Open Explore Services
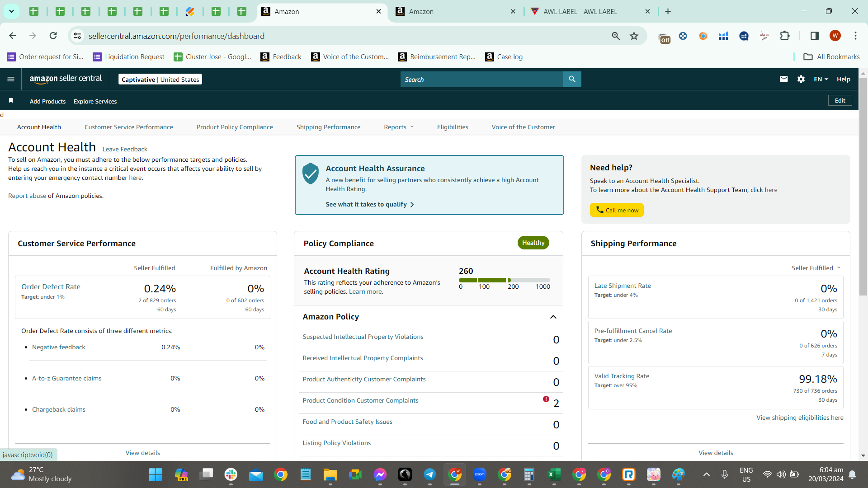Screen dimensions: 868x488 coord(95,101)
